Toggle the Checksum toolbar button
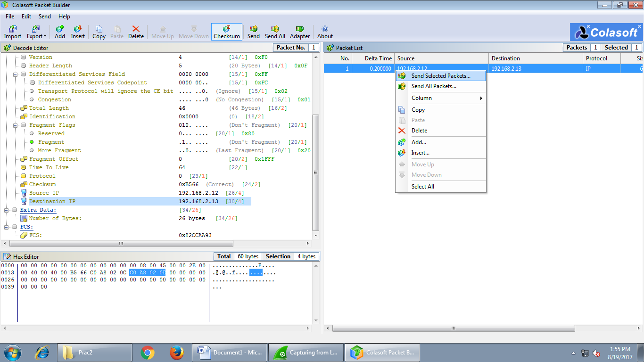This screenshot has height=362, width=644. (x=227, y=32)
